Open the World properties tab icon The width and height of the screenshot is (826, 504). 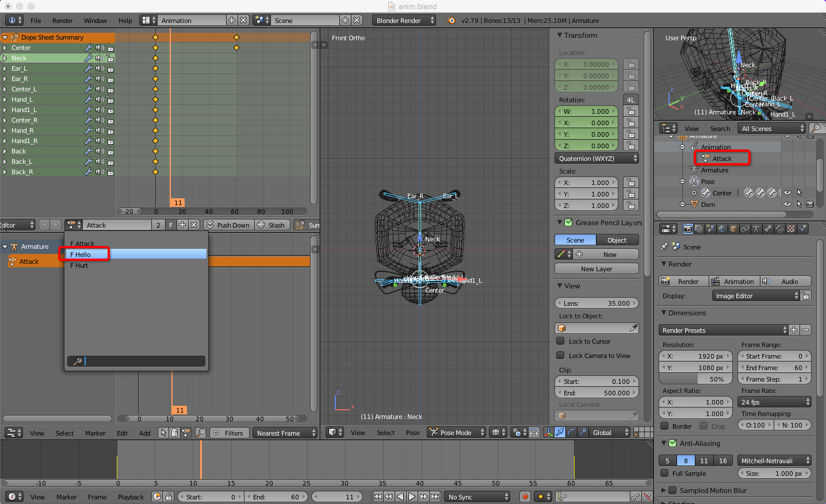click(722, 229)
